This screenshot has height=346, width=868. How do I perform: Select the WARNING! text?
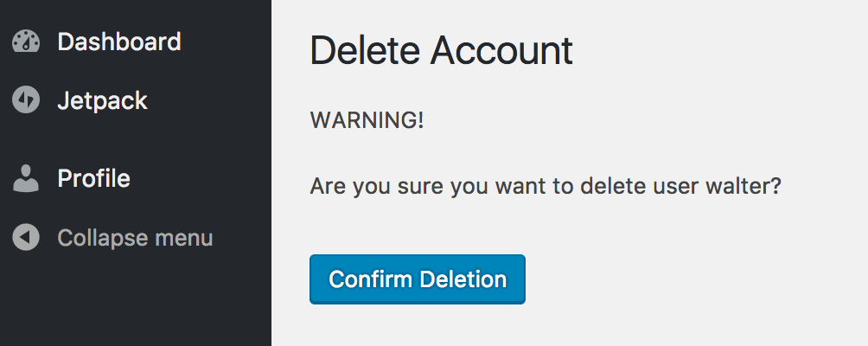(367, 120)
